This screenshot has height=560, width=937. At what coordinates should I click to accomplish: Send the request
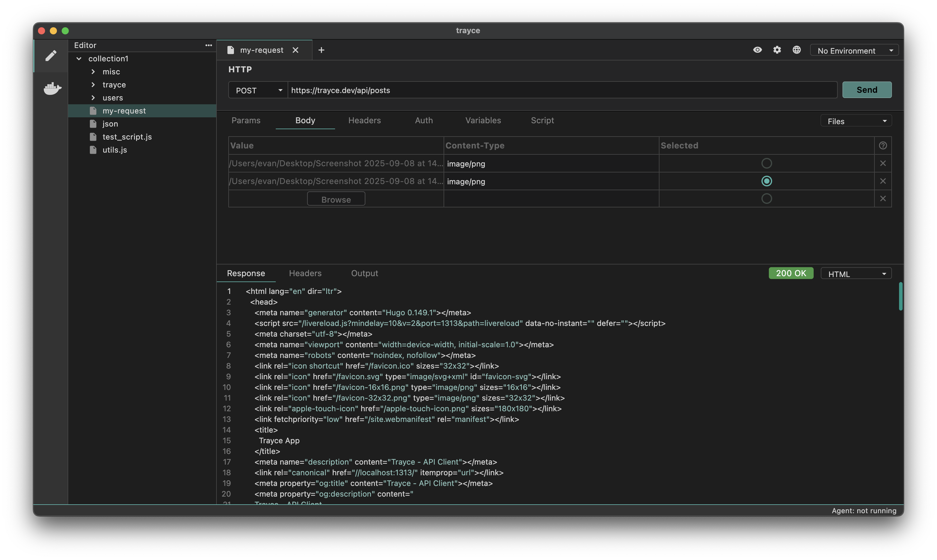(x=867, y=90)
